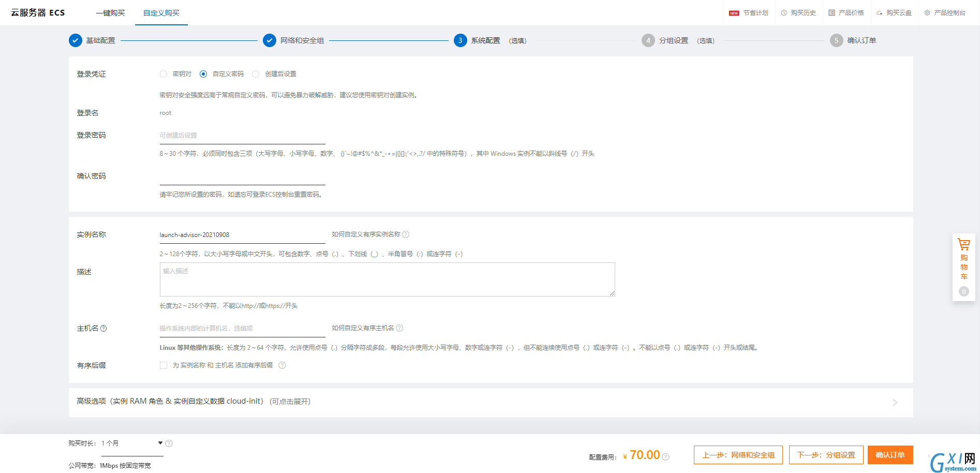Select the 创建后设置 radio option

pos(256,74)
